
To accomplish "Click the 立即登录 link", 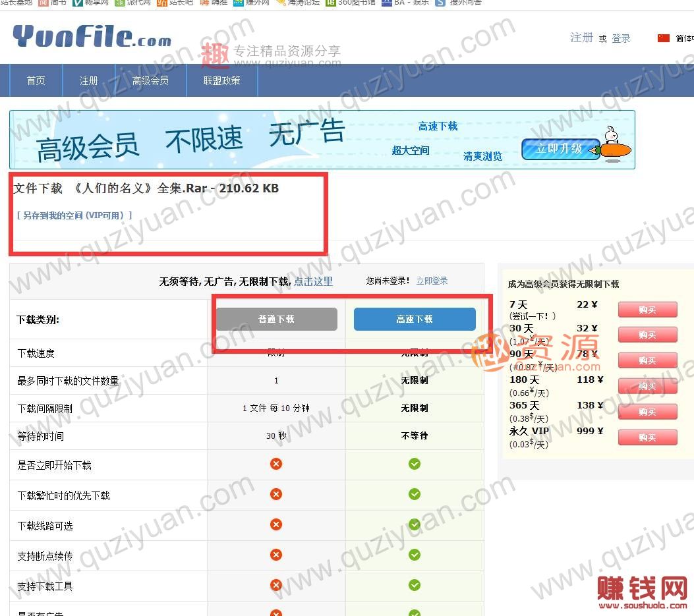I will point(432,281).
